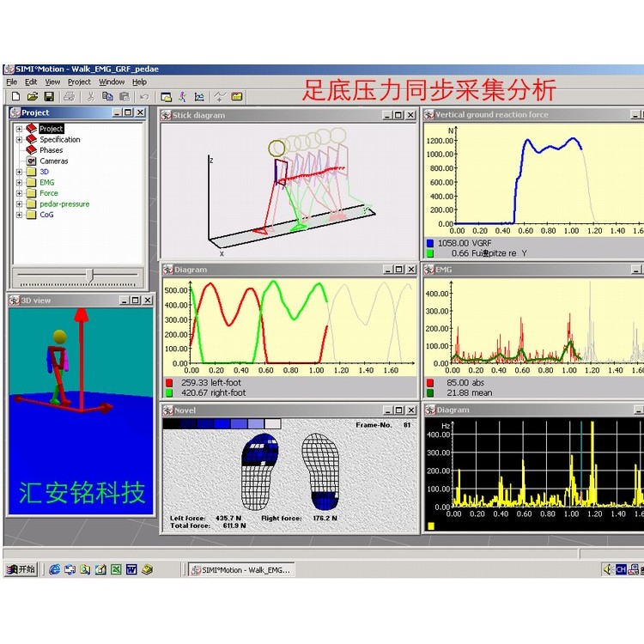Click the left foot pressure map

pos(258,471)
